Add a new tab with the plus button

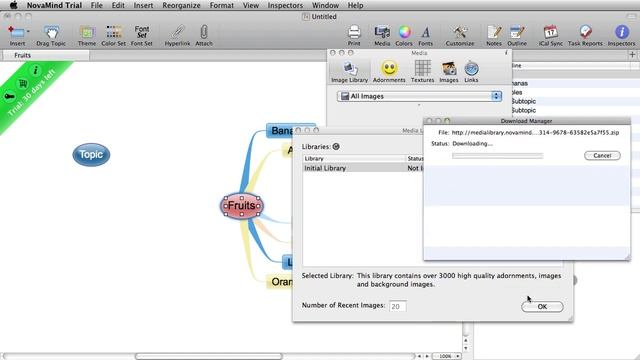(x=632, y=55)
